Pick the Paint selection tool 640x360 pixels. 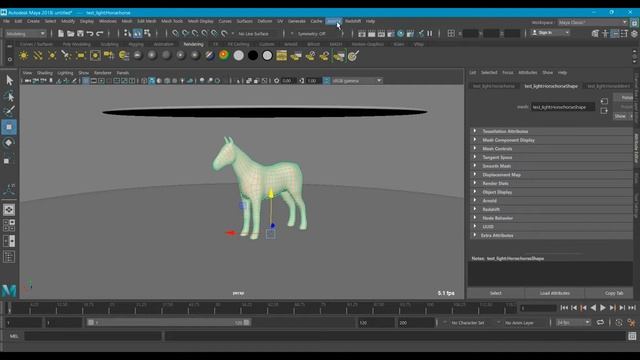[x=9, y=111]
